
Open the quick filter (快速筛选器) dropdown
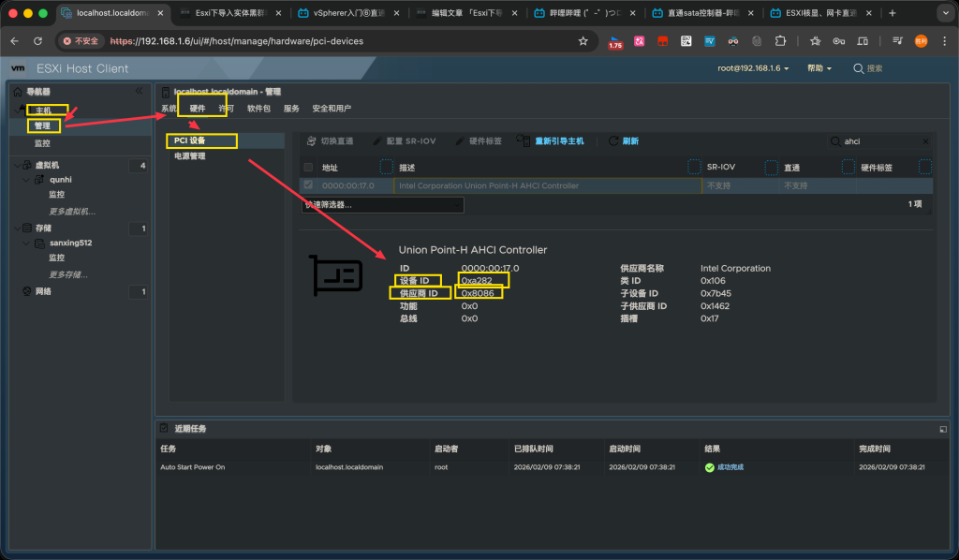click(x=381, y=204)
